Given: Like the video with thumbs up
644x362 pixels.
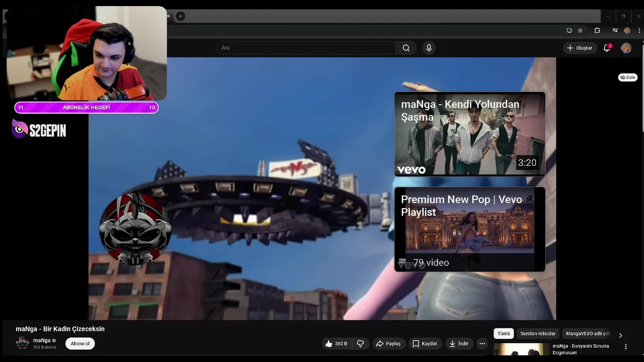Looking at the screenshot, I should click(x=336, y=343).
